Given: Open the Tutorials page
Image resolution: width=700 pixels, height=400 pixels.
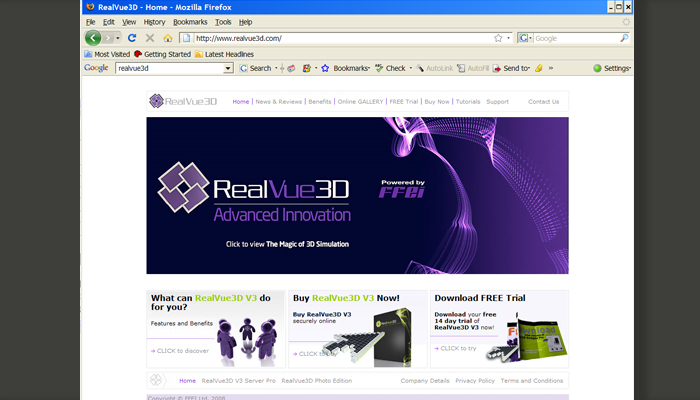Looking at the screenshot, I should (468, 102).
